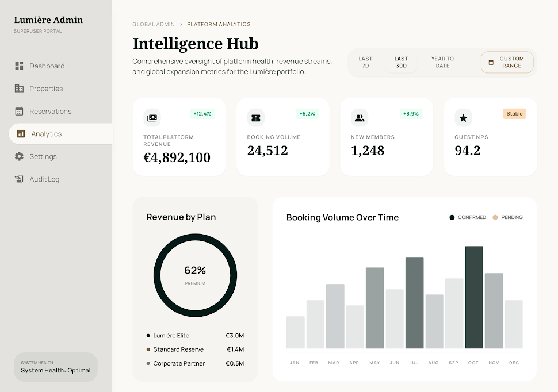The image size is (558, 392).
Task: Select the tallest October bar in the chart
Action: [473, 298]
